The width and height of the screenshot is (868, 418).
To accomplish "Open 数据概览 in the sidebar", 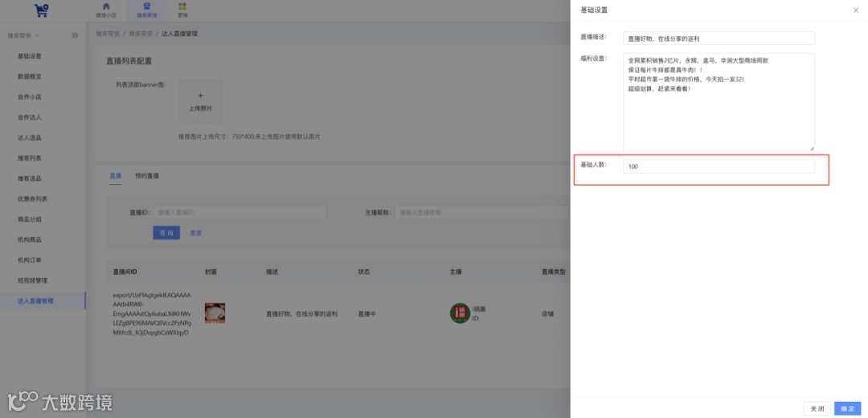I will click(30, 76).
